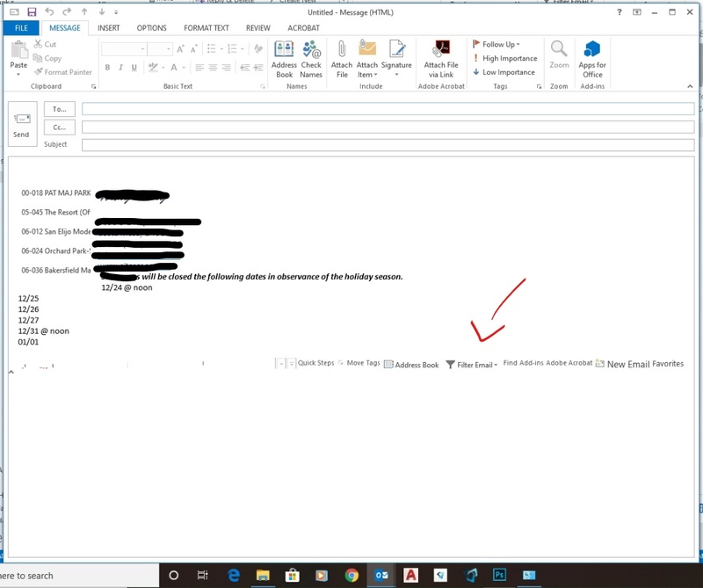The width and height of the screenshot is (703, 588).
Task: Click inside the Subject input field
Action: tap(264, 144)
